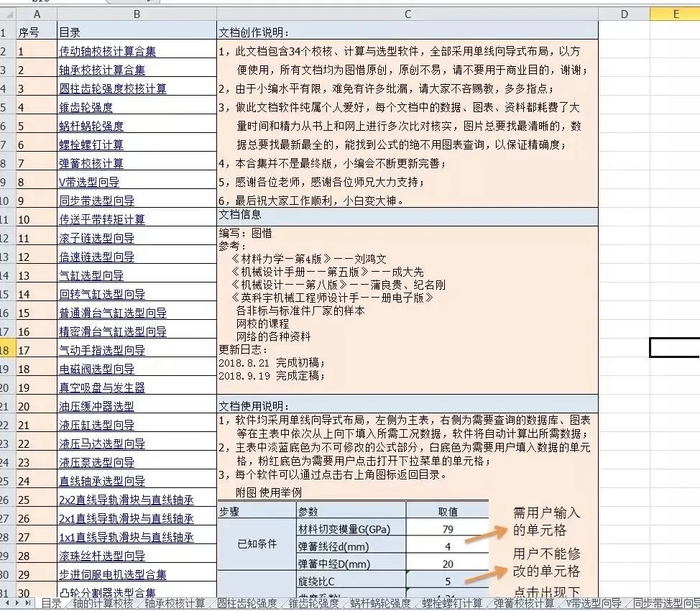Click the example value 79 for 材料切变模量G
This screenshot has width=700, height=611.
(448, 529)
